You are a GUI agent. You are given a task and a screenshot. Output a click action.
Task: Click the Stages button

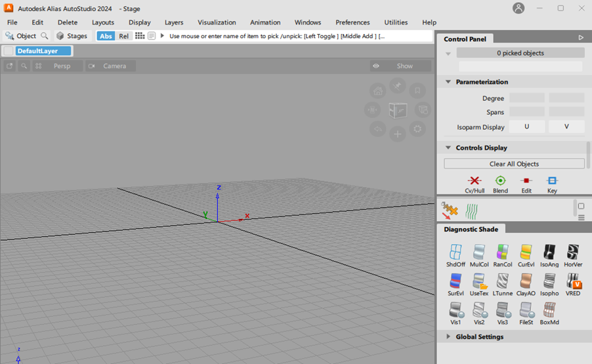click(72, 36)
